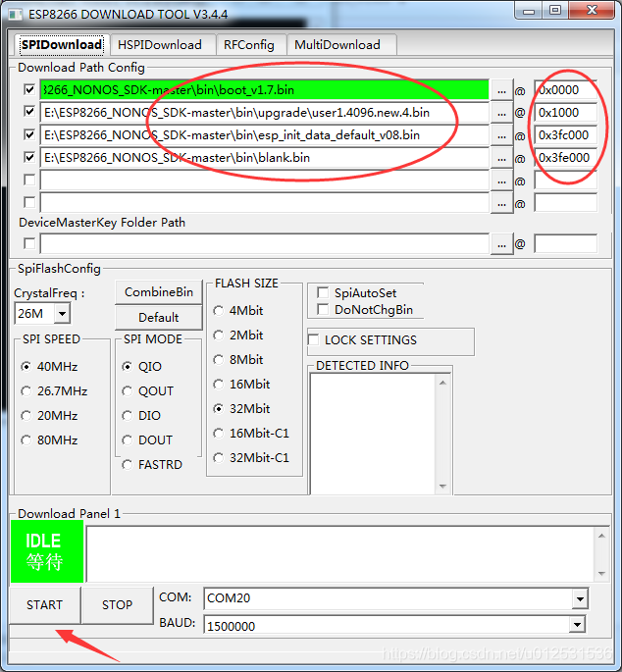Tick the LOCK SETTINGS checkbox
Viewport: 622px width, 672px height.
pyautogui.click(x=313, y=339)
